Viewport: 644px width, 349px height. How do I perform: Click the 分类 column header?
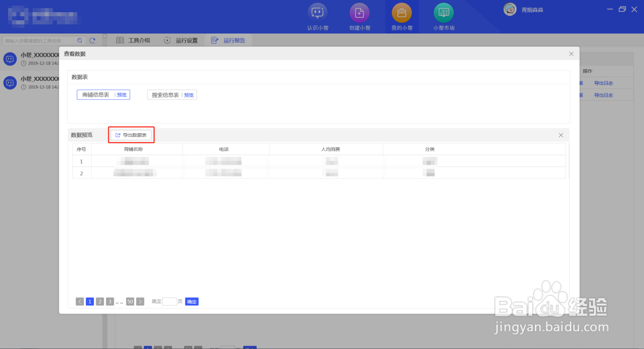click(x=430, y=149)
